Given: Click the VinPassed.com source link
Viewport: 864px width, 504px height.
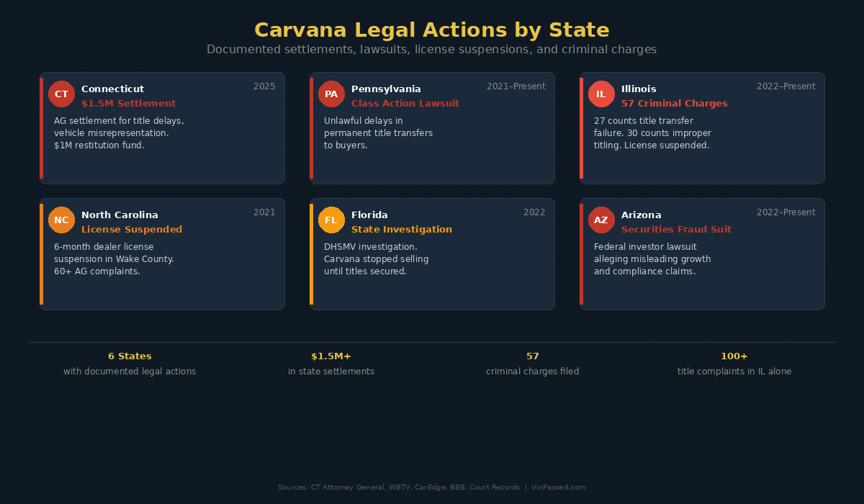Looking at the screenshot, I should [x=559, y=487].
